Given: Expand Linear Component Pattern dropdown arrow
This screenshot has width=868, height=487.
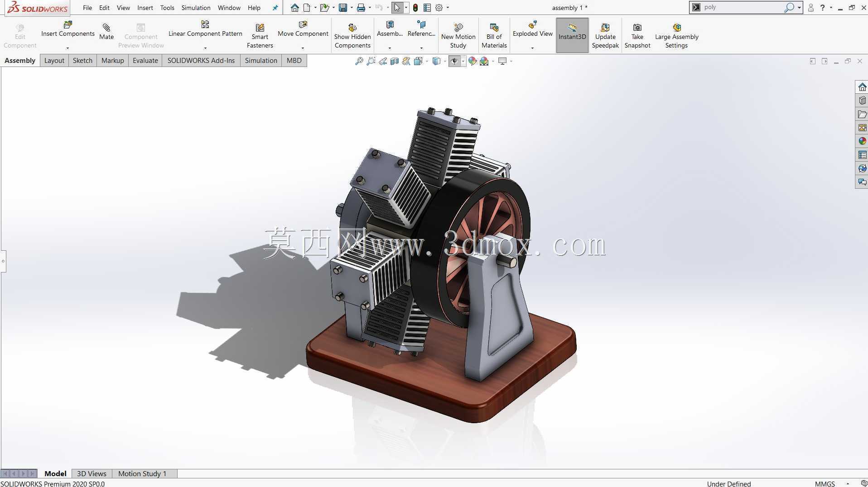Looking at the screenshot, I should [205, 48].
